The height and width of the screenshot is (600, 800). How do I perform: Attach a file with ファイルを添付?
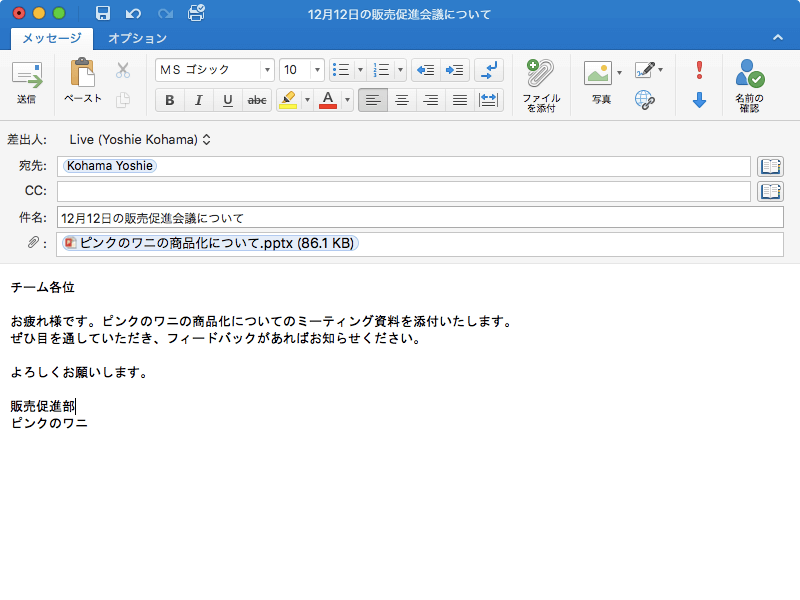click(x=541, y=86)
